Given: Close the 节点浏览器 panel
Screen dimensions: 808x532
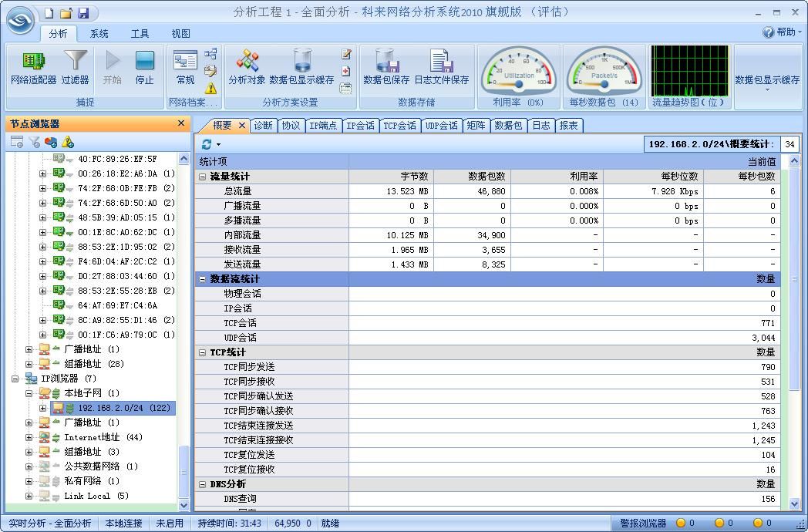Looking at the screenshot, I should [x=181, y=123].
